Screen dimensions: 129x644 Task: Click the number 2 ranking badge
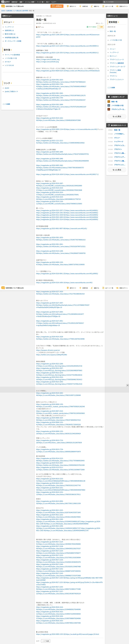point(109,106)
